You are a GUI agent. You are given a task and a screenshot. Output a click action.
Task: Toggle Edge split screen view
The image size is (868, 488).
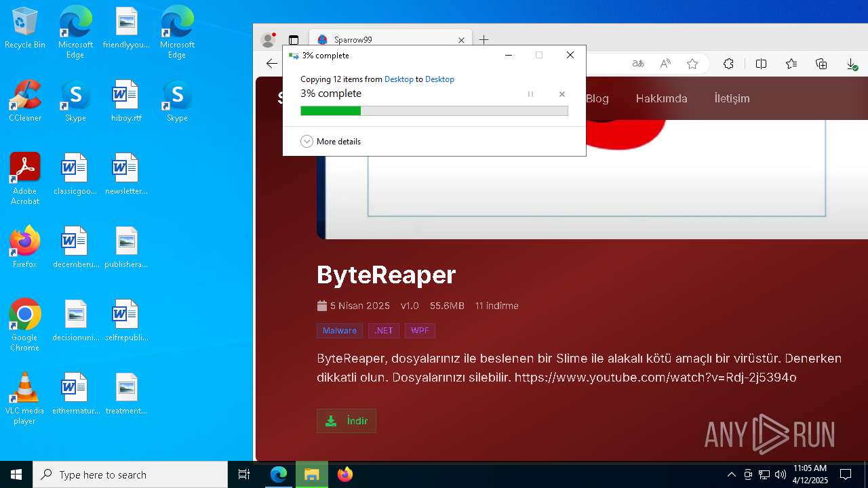tap(761, 64)
